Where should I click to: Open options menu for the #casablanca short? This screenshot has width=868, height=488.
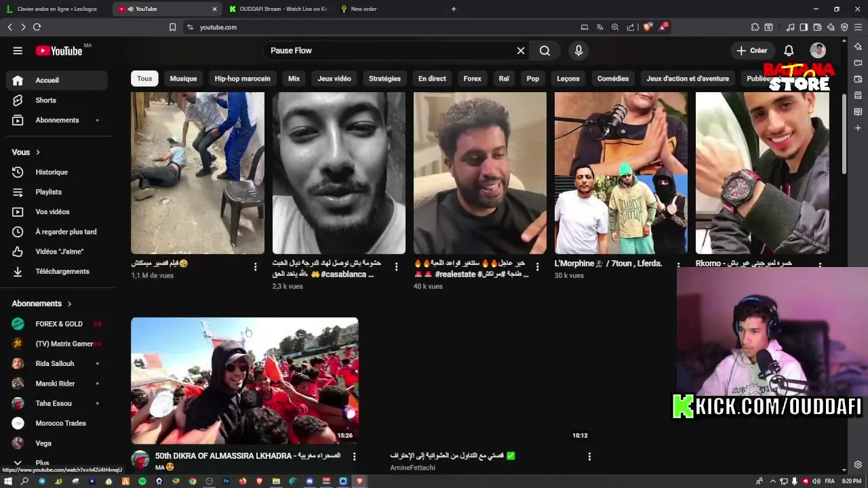tap(396, 267)
